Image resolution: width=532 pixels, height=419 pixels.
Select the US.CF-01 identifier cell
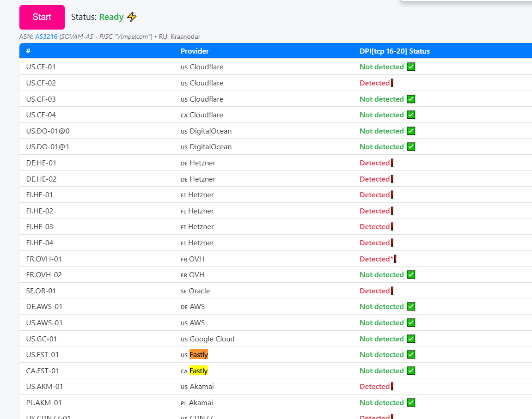point(41,67)
